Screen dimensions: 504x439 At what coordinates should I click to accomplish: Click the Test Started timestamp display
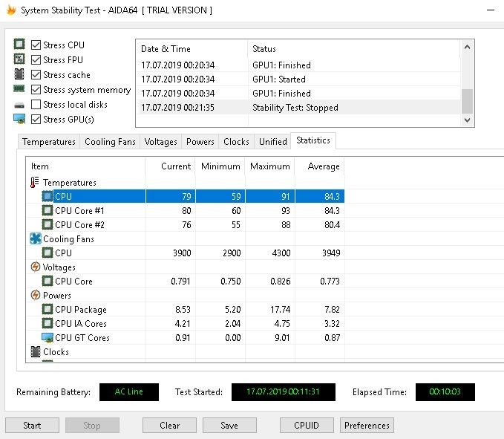pos(284,392)
